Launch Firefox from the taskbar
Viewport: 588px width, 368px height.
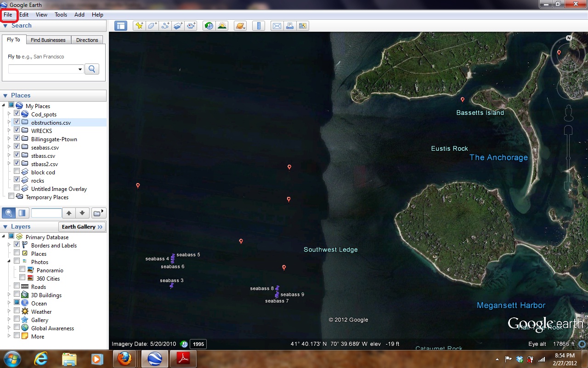[x=124, y=359]
